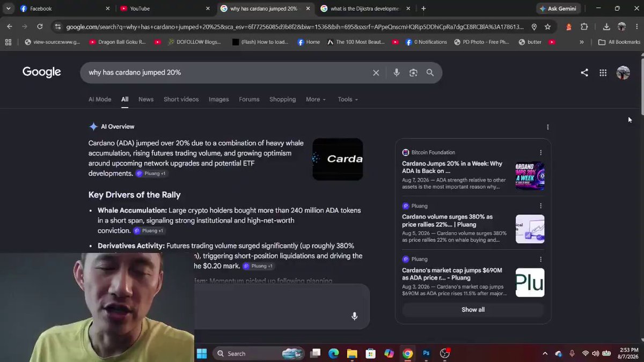Go back to the previous page
This screenshot has height=362, width=644.
tap(10, 27)
